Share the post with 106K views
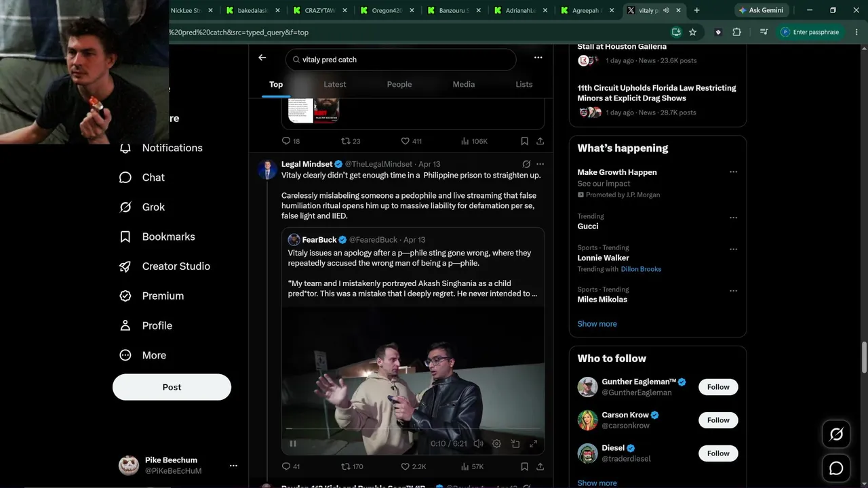The height and width of the screenshot is (488, 868). point(540,141)
